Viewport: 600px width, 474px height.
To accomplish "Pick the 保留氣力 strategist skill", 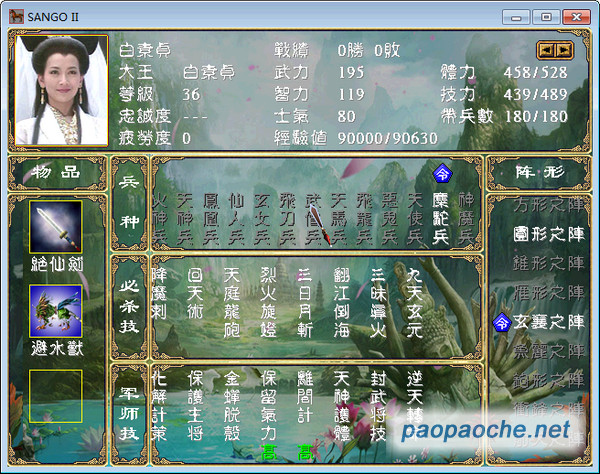I will click(x=268, y=406).
